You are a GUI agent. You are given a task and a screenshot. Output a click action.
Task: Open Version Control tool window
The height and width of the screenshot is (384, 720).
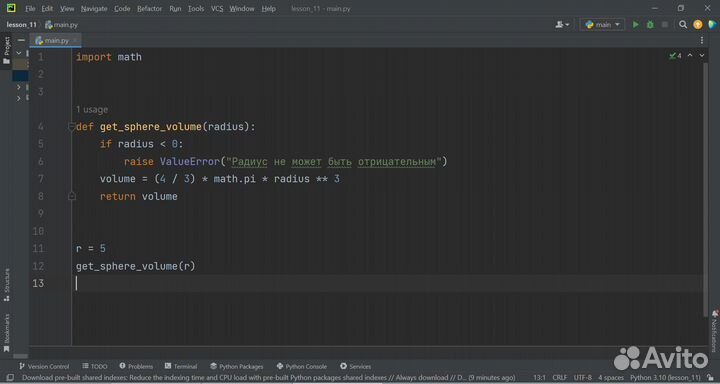pos(44,366)
